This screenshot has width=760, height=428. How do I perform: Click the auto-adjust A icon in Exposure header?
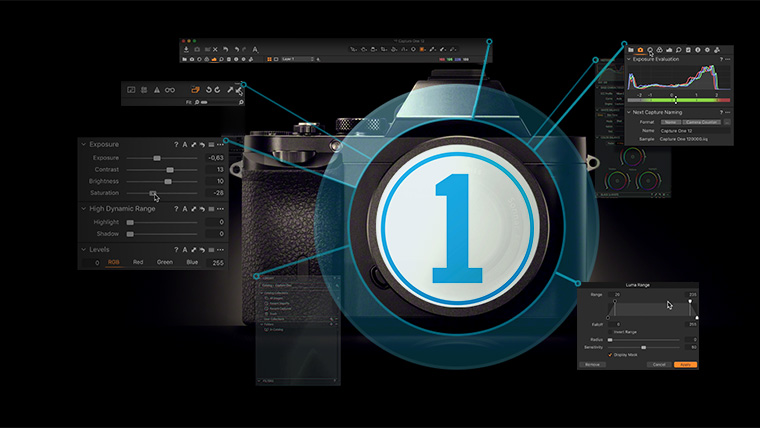185,144
